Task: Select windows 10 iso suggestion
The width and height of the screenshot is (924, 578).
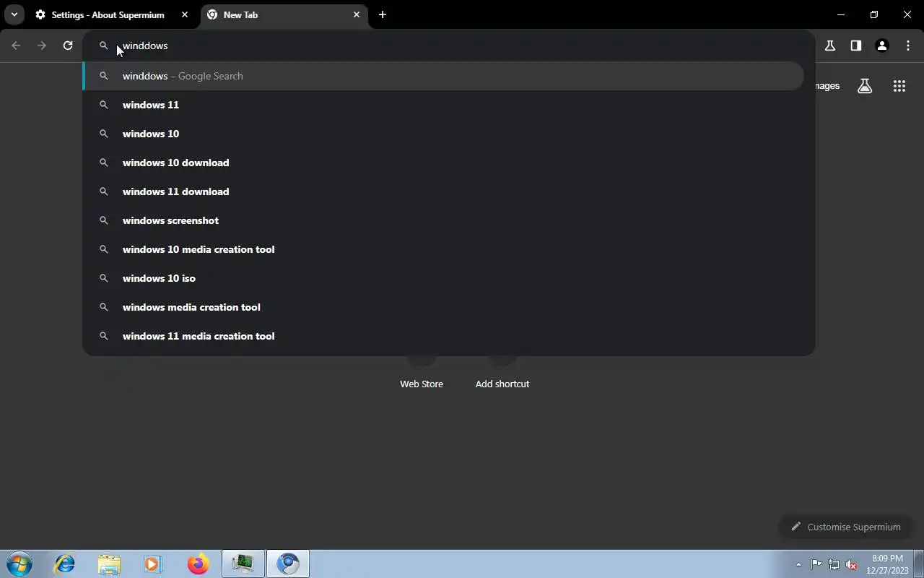Action: pos(443,278)
